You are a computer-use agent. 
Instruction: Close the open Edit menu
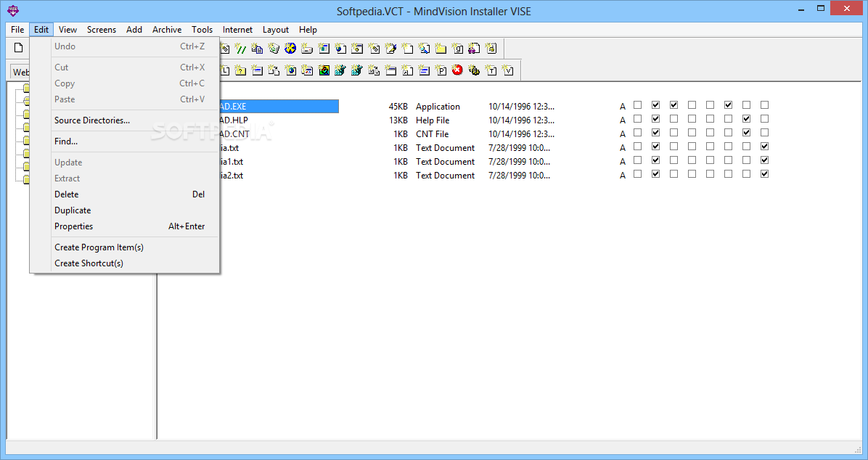coord(41,29)
